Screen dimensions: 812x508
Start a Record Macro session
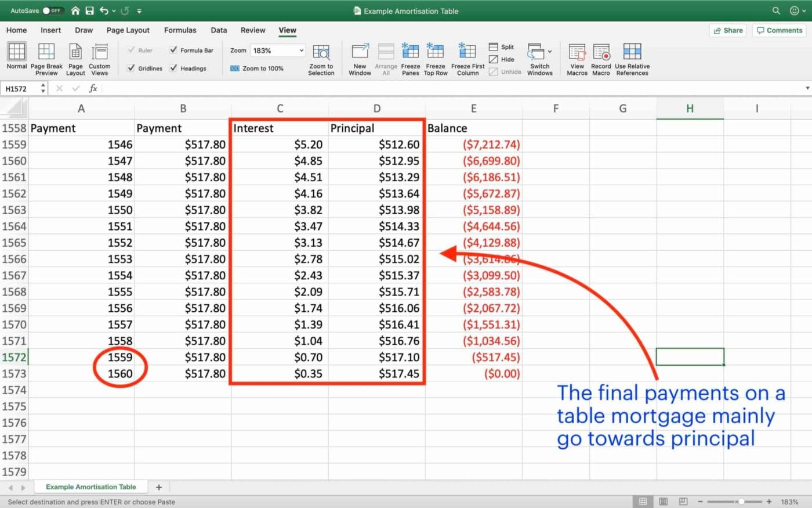tap(601, 58)
